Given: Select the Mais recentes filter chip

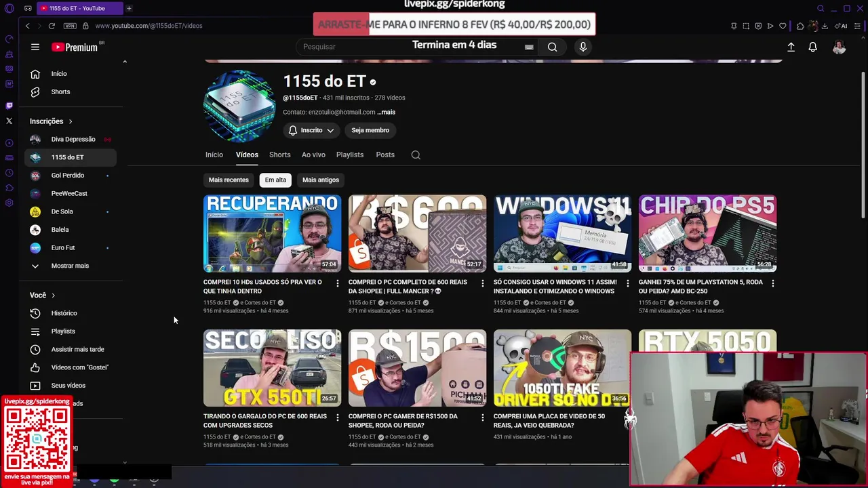Looking at the screenshot, I should 229,180.
